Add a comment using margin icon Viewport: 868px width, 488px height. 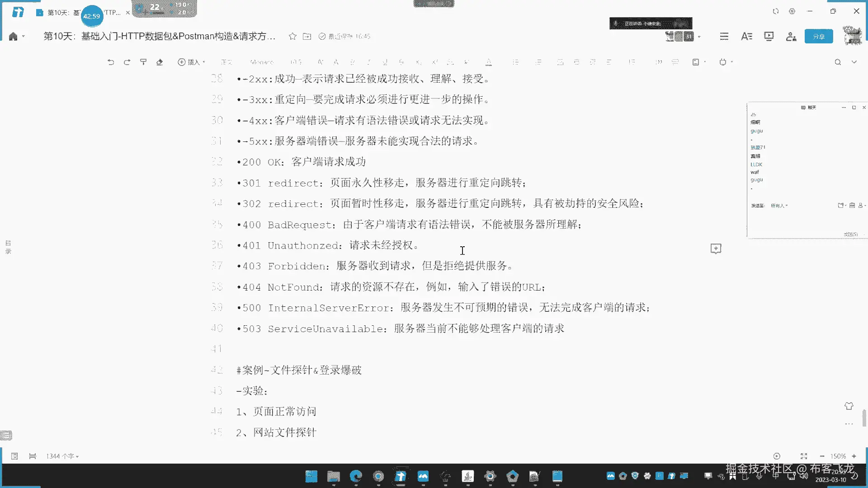point(716,249)
